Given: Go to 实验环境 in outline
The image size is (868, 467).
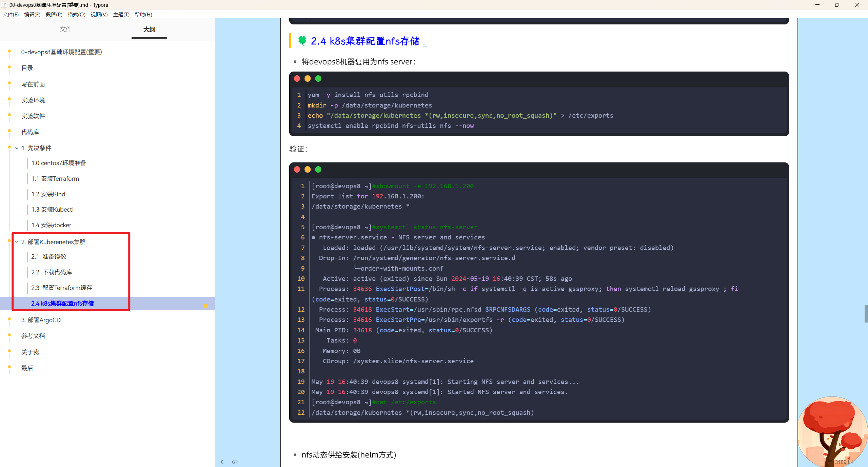Looking at the screenshot, I should [33, 100].
